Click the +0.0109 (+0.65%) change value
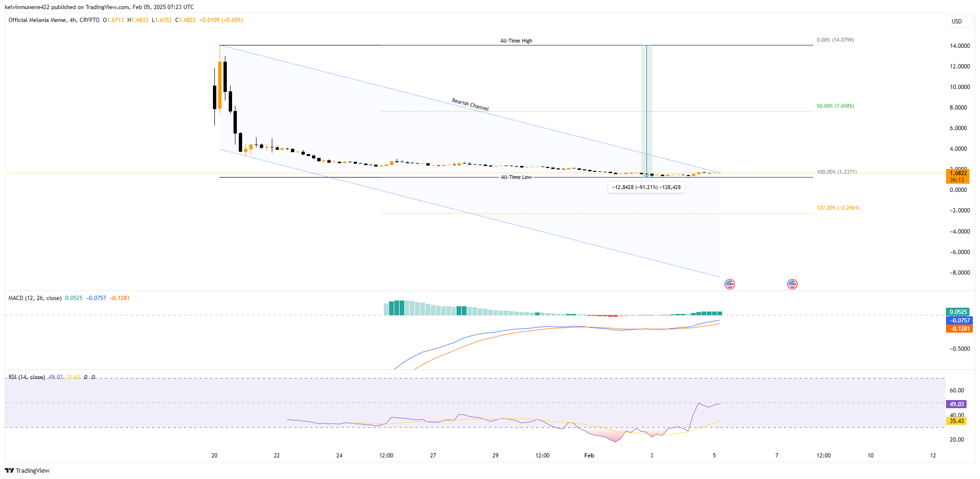The height and width of the screenshot is (479, 980). click(x=221, y=20)
